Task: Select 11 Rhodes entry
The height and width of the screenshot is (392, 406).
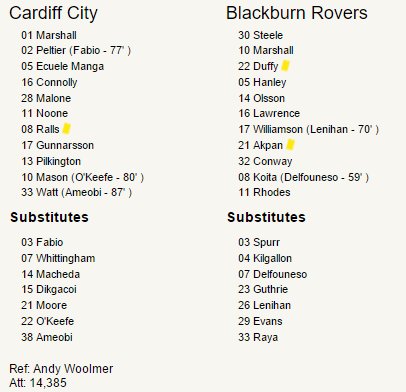Action: (264, 192)
